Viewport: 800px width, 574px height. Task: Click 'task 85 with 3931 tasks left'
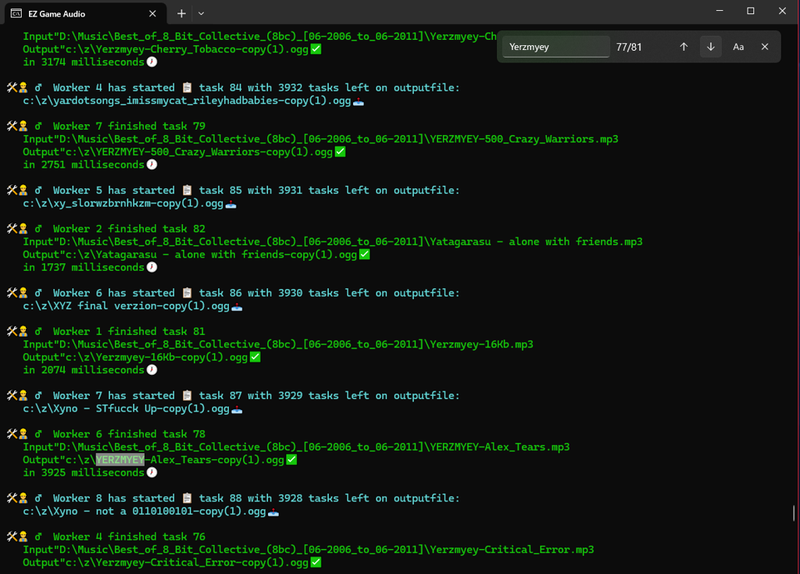coord(284,190)
